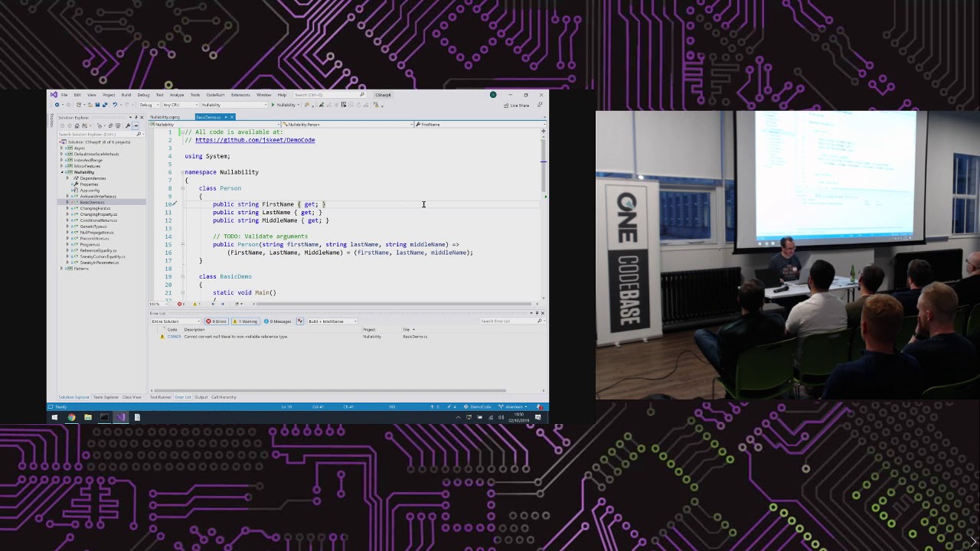Screen dimensions: 980x551
Task: Open the Nullability startup project dropdown
Action: pyautogui.click(x=234, y=105)
